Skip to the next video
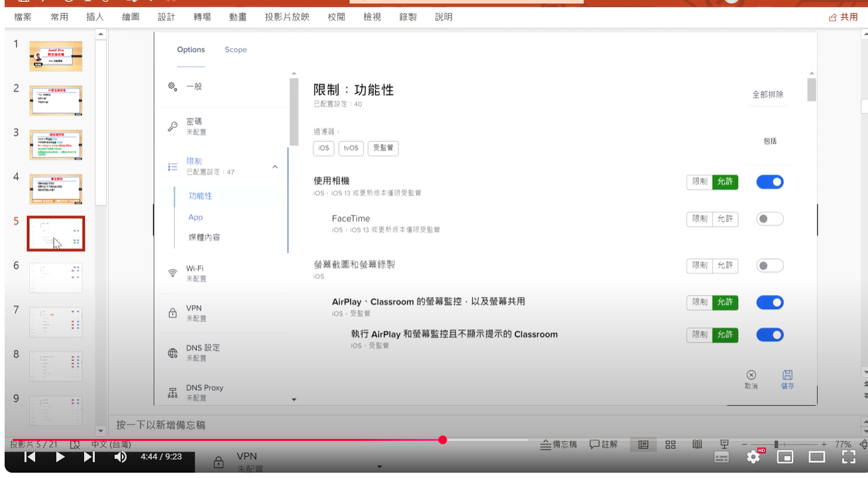The width and height of the screenshot is (868, 478). (89, 457)
